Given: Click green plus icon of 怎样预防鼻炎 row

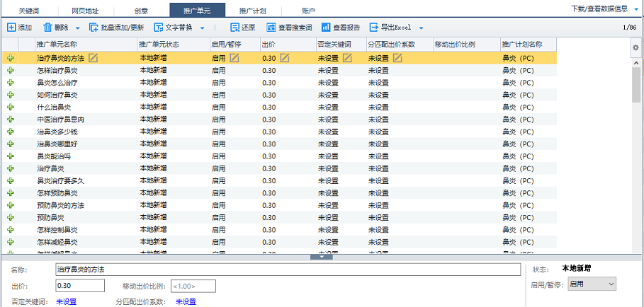Looking at the screenshot, I should 11,193.
